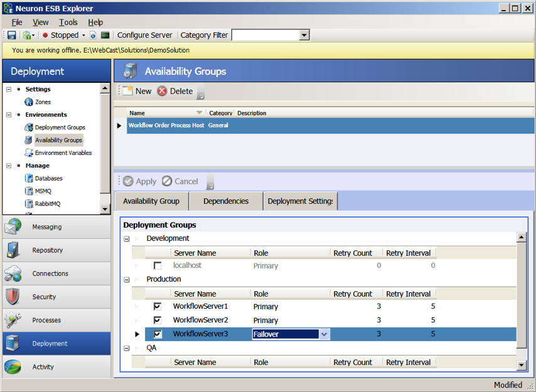Viewport: 536px width, 392px height.
Task: Click the Connections cloud icon
Action: [x=13, y=273]
